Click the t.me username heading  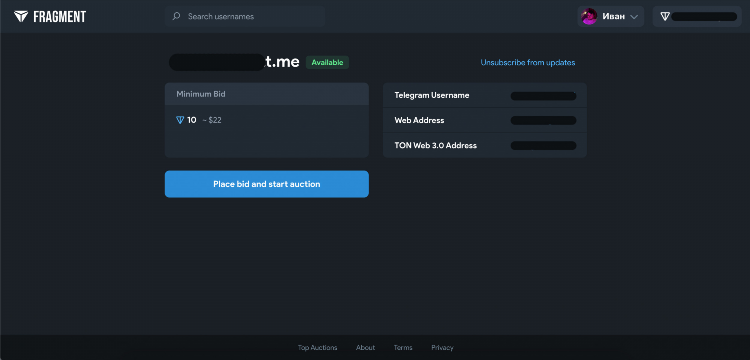click(x=234, y=62)
